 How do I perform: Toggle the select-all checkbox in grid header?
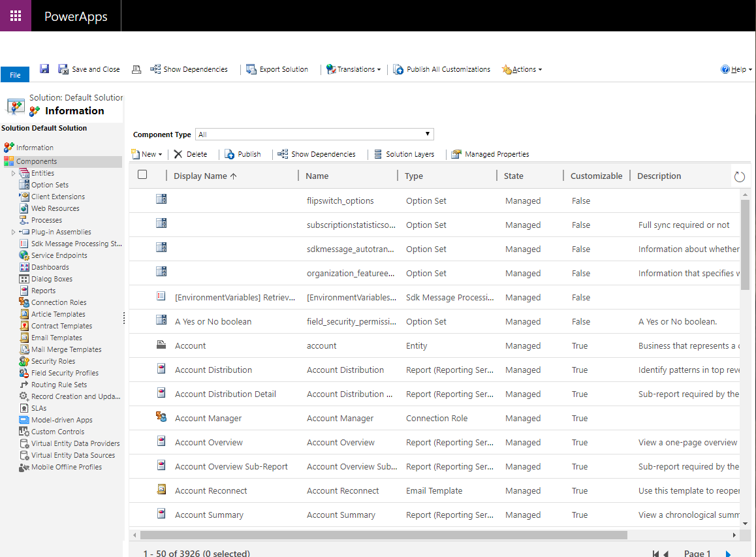[x=142, y=174]
